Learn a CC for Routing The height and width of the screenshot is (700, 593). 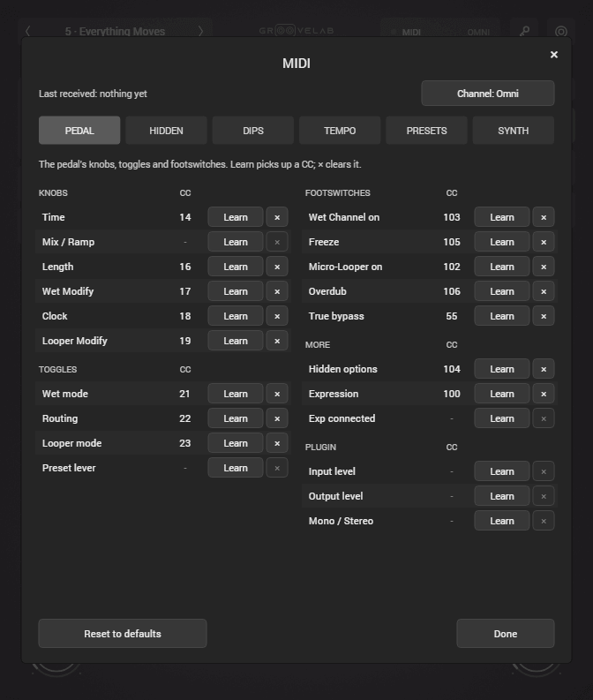[236, 418]
